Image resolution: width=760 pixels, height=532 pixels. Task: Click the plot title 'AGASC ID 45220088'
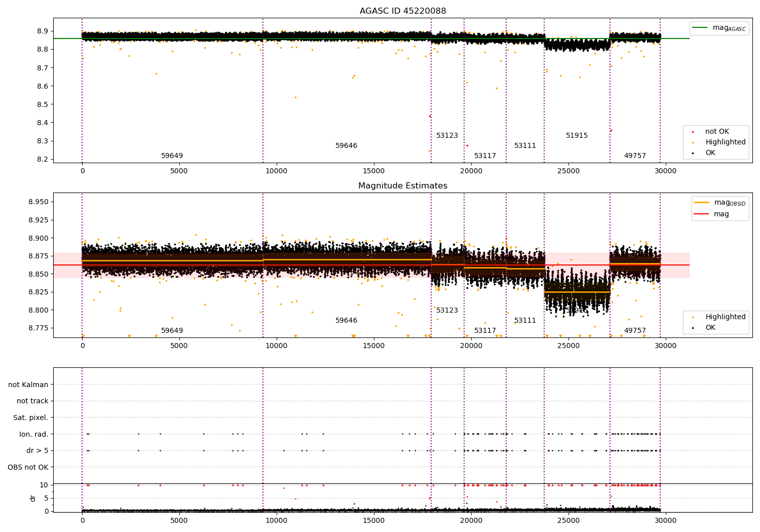click(403, 11)
